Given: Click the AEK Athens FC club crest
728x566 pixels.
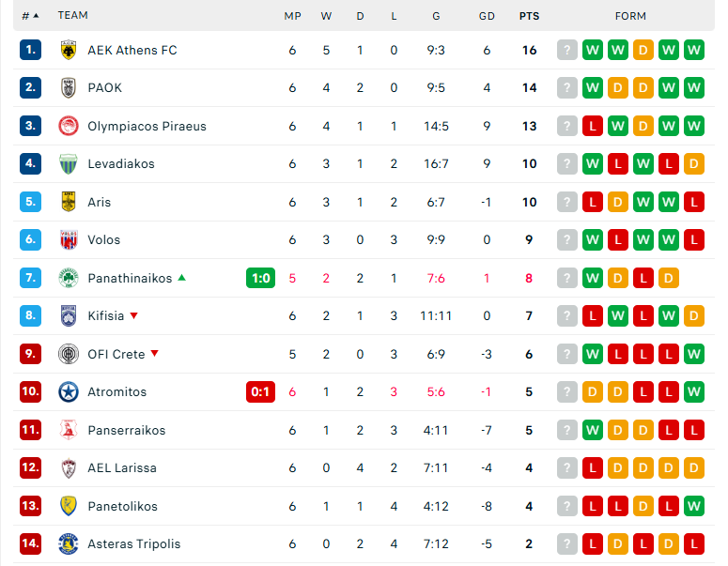Looking at the screenshot, I should coord(68,50).
